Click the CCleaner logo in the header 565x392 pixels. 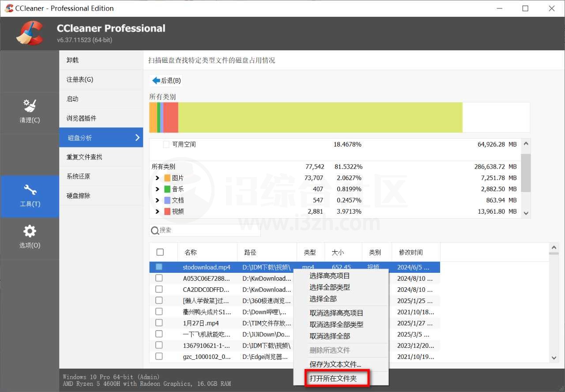point(30,33)
